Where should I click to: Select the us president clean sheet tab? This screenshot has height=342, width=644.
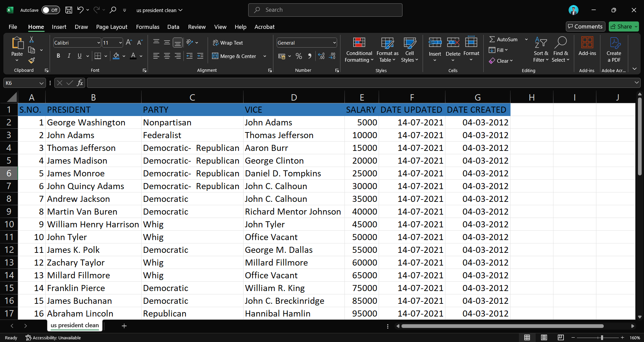pos(75,326)
